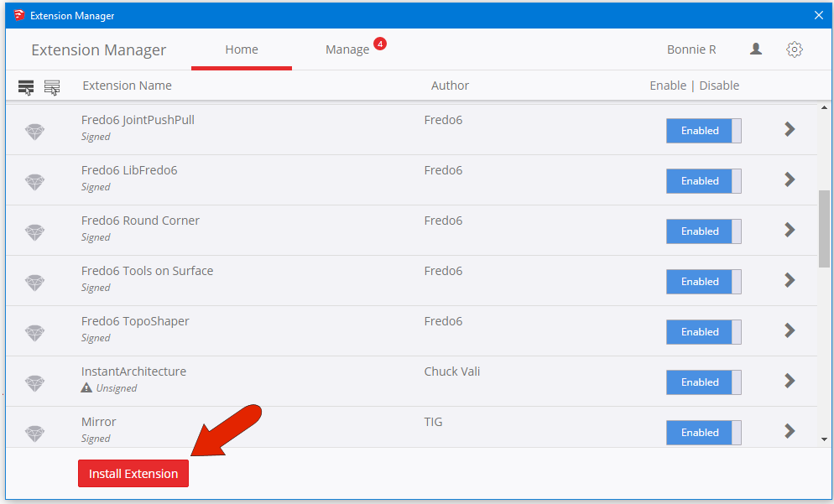The width and height of the screenshot is (834, 504).
Task: Select the Fredo6 Round Corner extension name
Action: pos(140,221)
